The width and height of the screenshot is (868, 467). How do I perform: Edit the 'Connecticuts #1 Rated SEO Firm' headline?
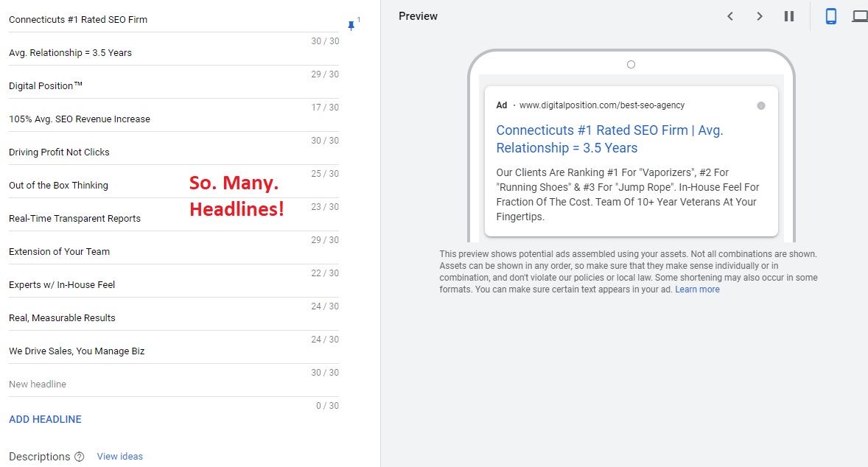(174, 20)
